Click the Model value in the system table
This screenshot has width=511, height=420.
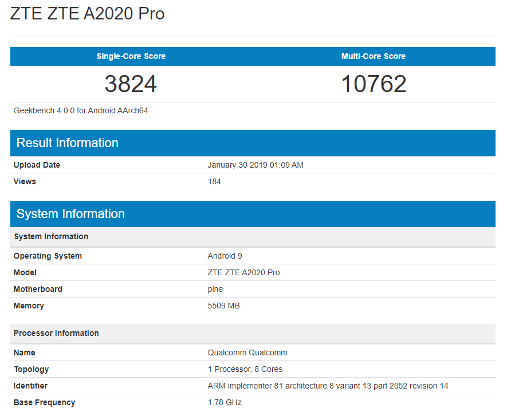[243, 272]
